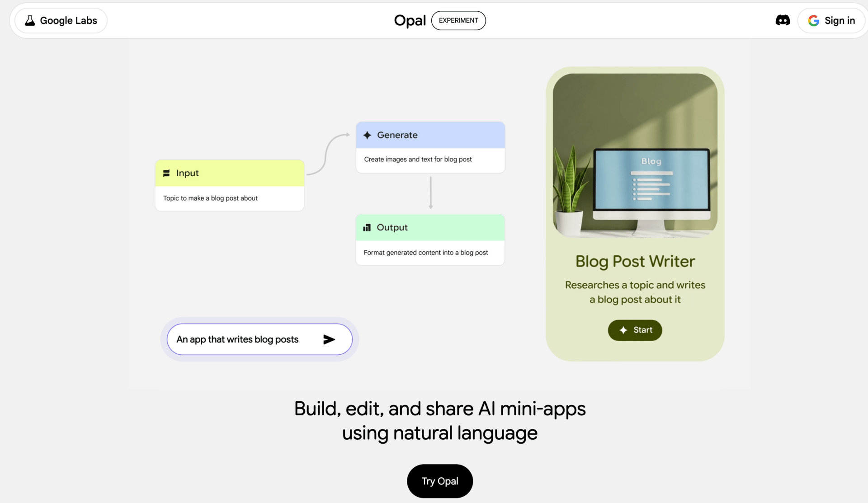The height and width of the screenshot is (503, 868).
Task: Click the send arrow in prompt box
Action: 329,339
